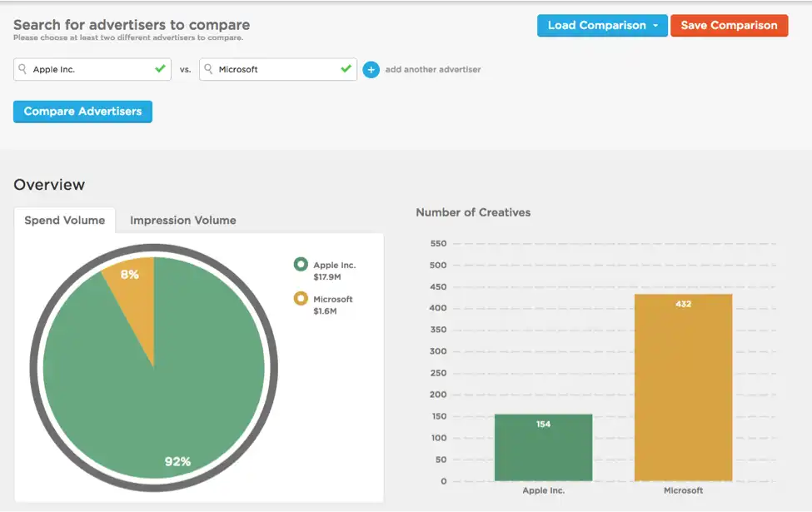812x512 pixels.
Task: Toggle Apple Inc. legend ring marker
Action: pos(301,264)
